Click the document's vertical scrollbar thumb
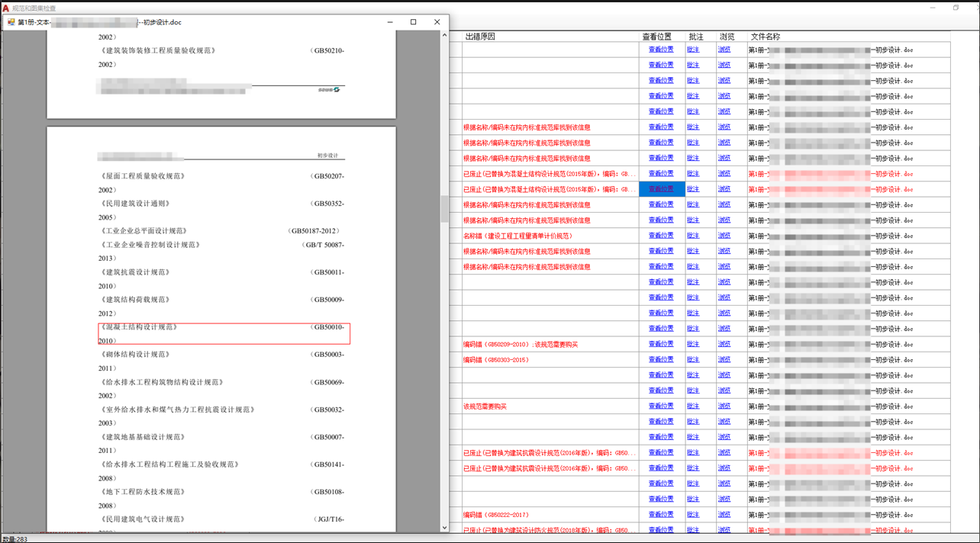The height and width of the screenshot is (543, 980). pos(444,208)
